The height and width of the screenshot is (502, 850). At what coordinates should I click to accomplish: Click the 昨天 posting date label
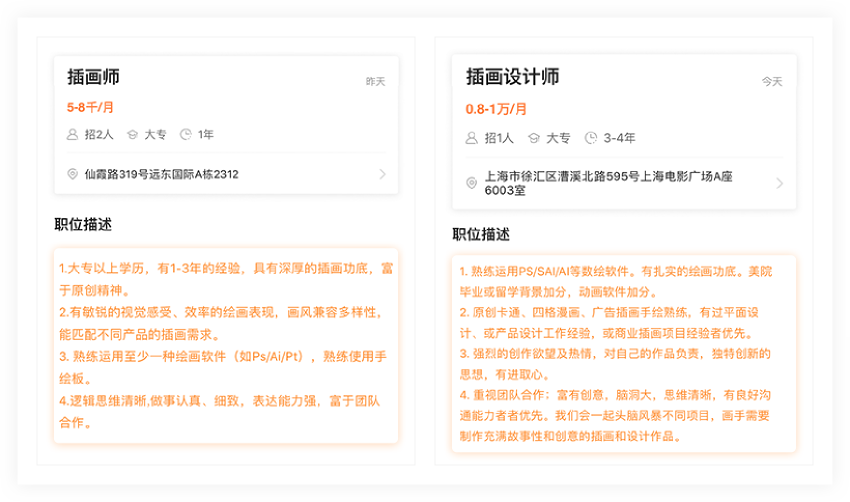(375, 81)
